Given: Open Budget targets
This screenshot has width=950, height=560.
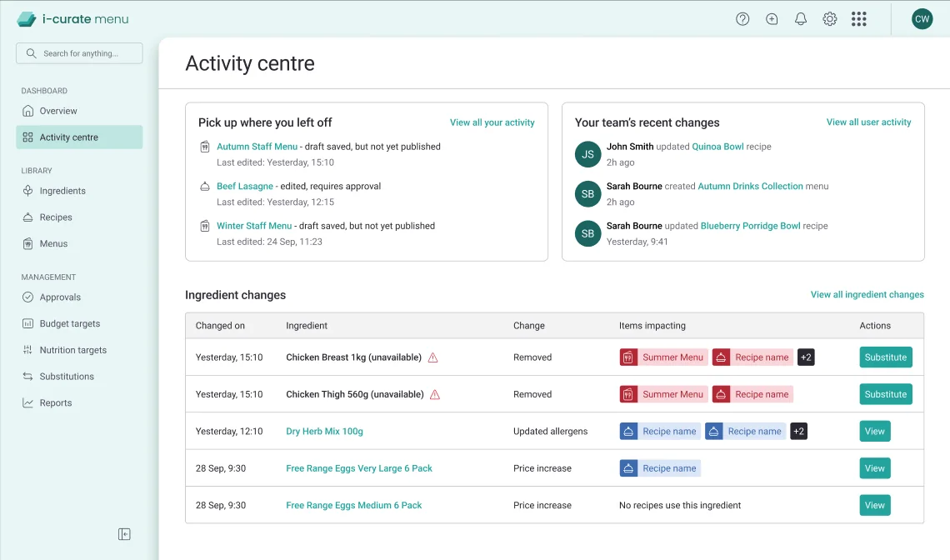Looking at the screenshot, I should tap(79, 323).
